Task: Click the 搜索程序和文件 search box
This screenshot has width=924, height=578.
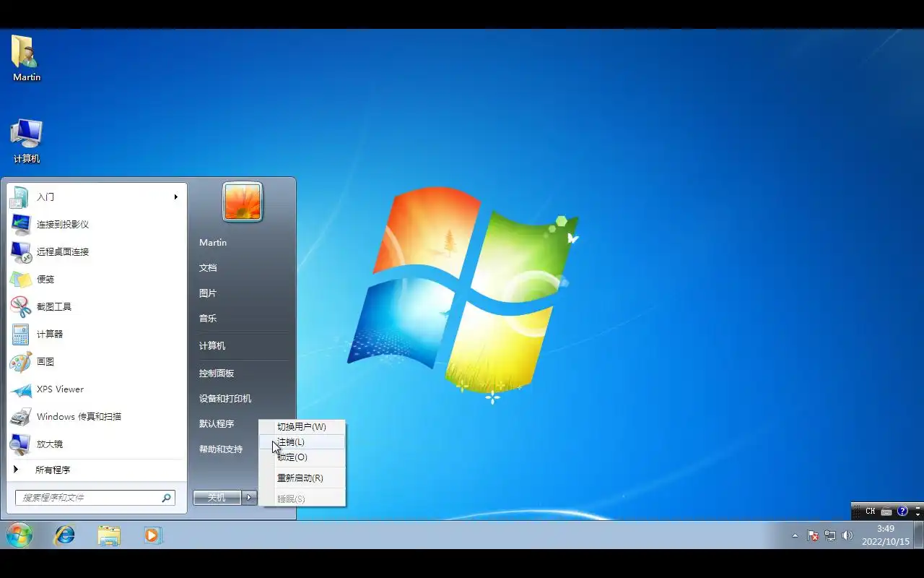Action: 95,498
